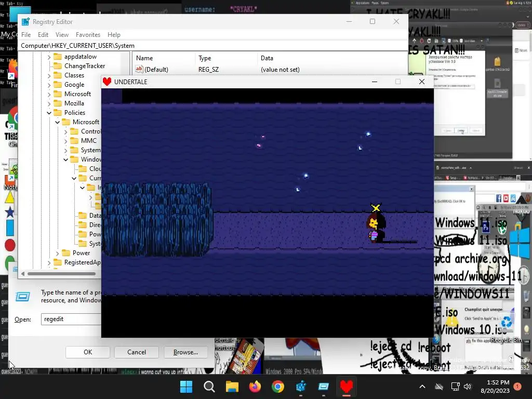Open the Favorites menu in Registry Editor
This screenshot has height=399, width=532.
(88, 35)
